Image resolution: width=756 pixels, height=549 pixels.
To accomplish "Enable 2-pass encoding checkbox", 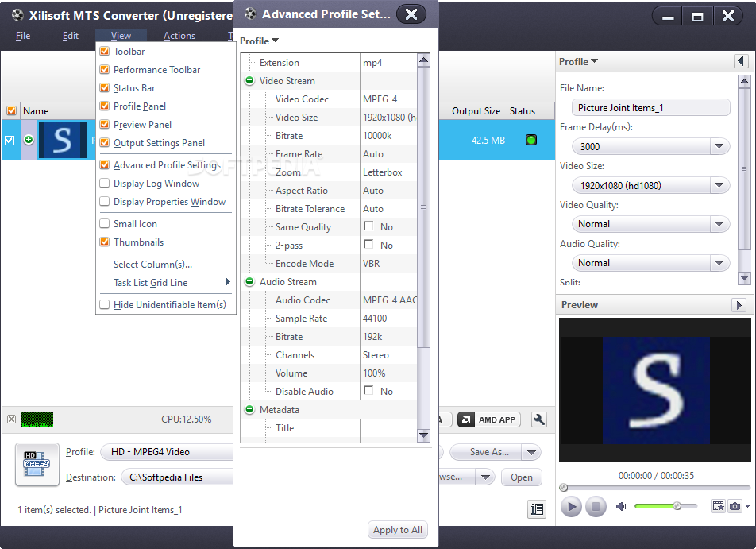I will [x=368, y=244].
